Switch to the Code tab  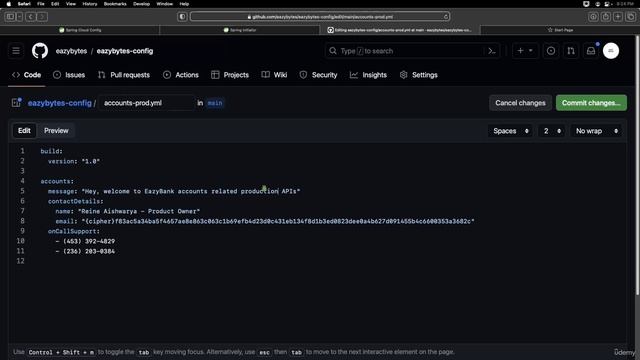[x=27, y=75]
